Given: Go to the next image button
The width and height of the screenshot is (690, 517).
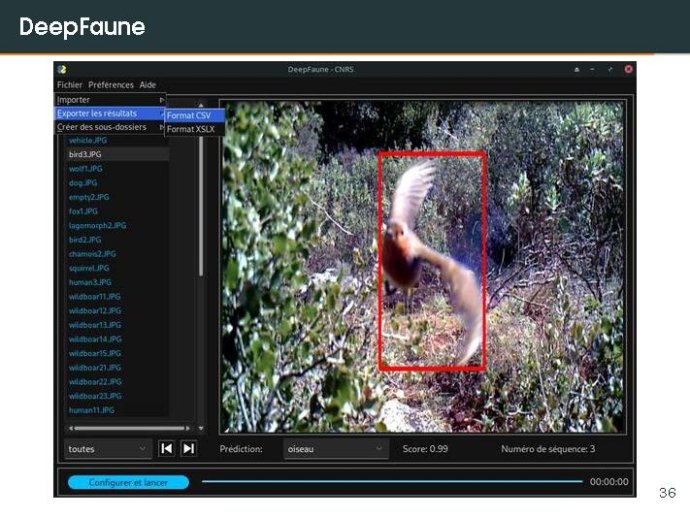Looking at the screenshot, I should point(189,448).
